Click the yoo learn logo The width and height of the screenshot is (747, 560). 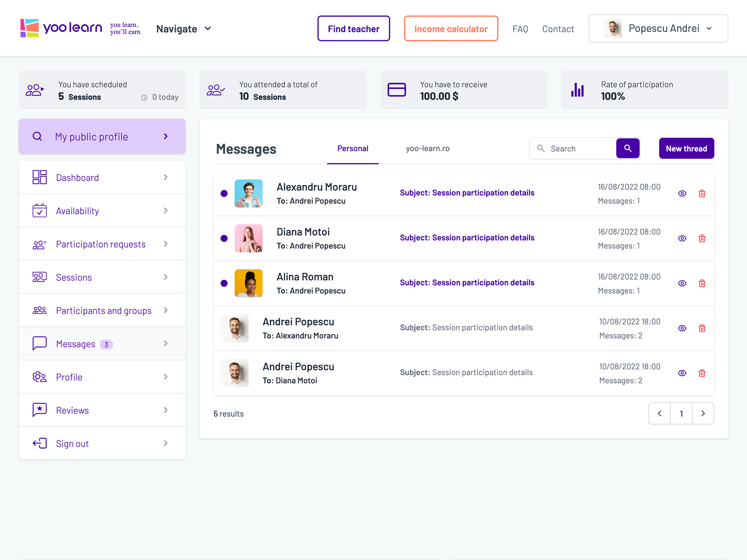pyautogui.click(x=61, y=28)
